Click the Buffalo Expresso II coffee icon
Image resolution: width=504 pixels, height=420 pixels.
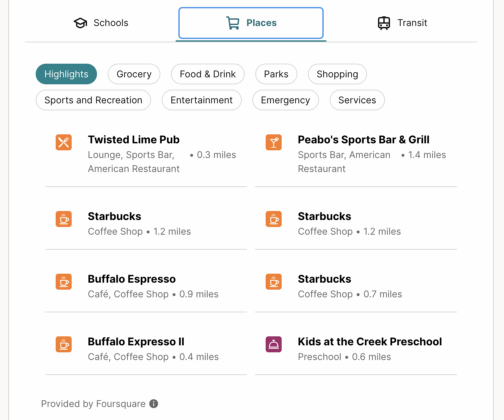[64, 344]
